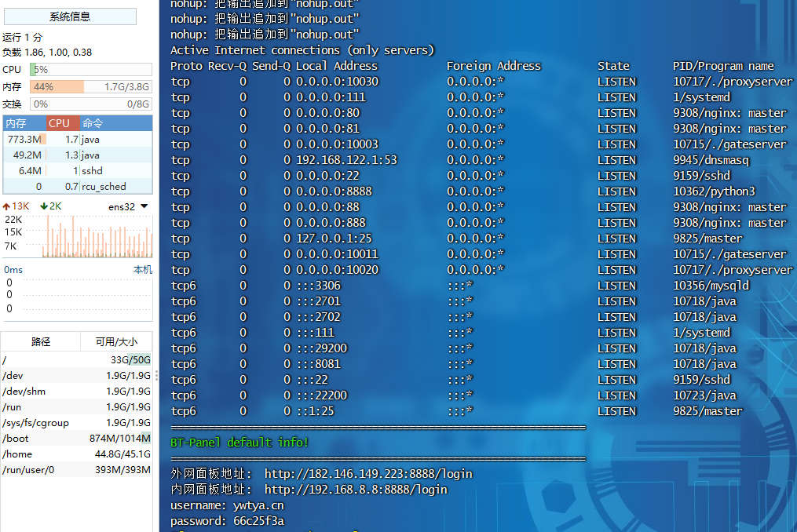Sort processes by the CPU column tab

pyautogui.click(x=63, y=123)
